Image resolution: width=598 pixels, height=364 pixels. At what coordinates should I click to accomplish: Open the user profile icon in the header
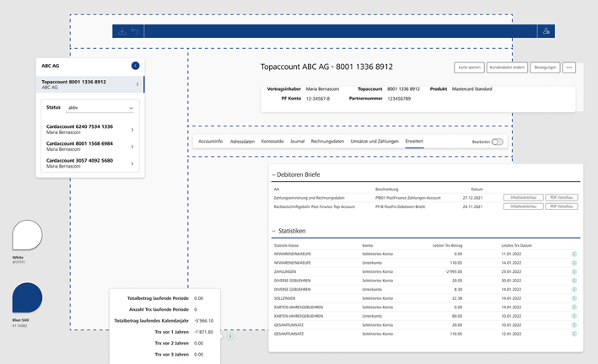[x=547, y=31]
